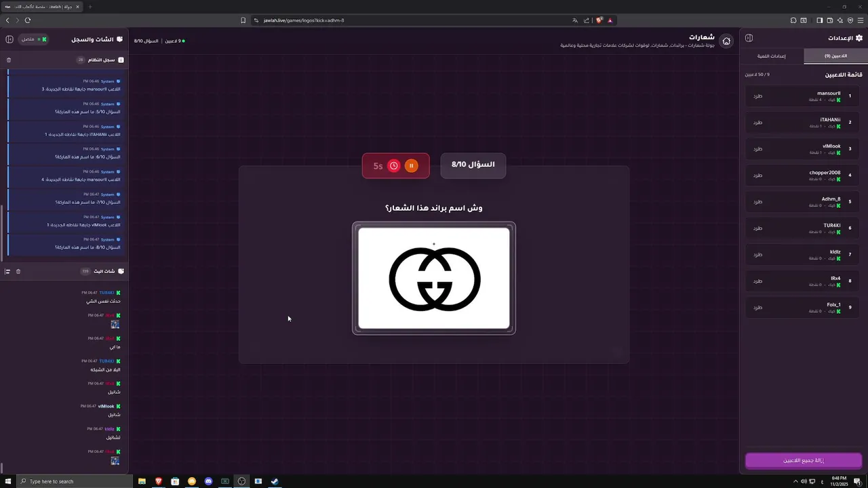
Task: Open the Windows Start menu
Action: [x=8, y=481]
